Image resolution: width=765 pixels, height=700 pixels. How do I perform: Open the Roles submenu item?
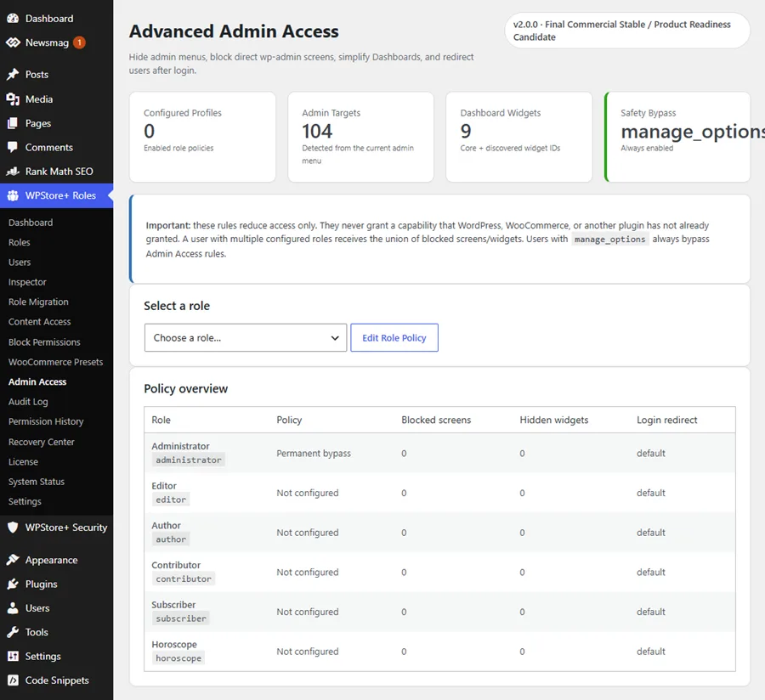(19, 242)
